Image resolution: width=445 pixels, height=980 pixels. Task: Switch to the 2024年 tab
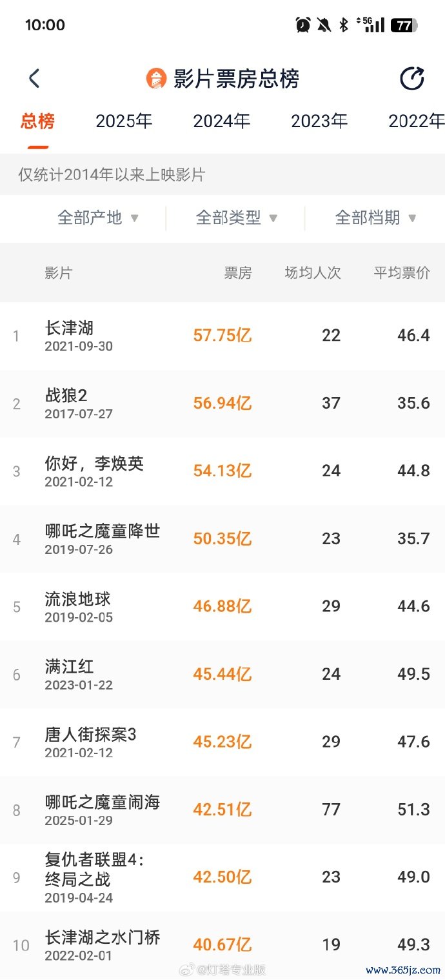(221, 121)
